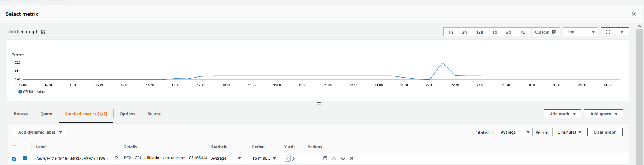Select the 1w time range
This screenshot has width=644, height=165.
point(522,32)
